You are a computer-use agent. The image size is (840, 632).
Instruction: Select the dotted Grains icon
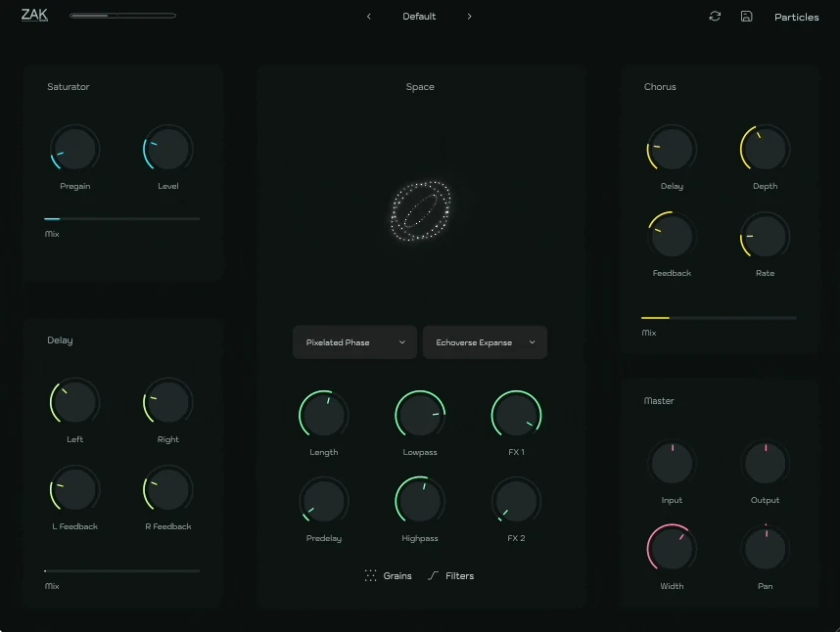click(x=372, y=575)
